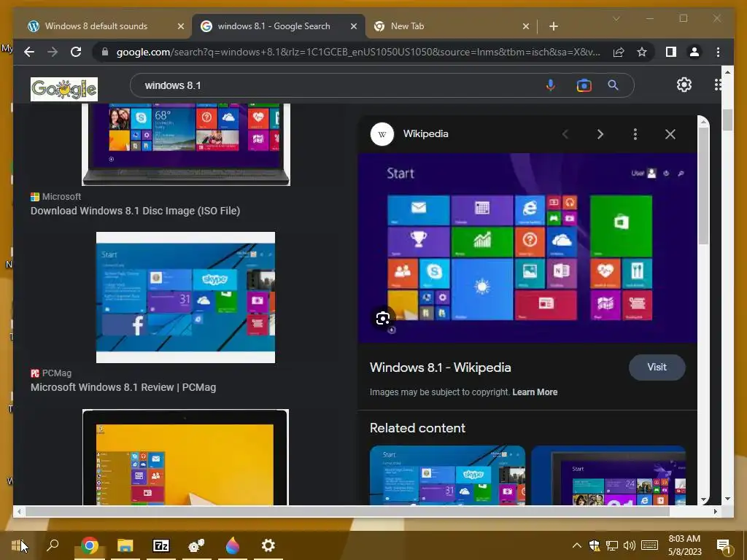Close the New Tab tab
Image resolution: width=747 pixels, height=560 pixels.
(525, 26)
